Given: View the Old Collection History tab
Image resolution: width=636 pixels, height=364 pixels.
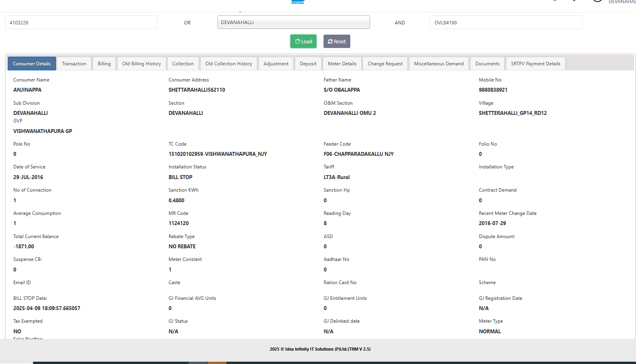Looking at the screenshot, I should tap(229, 64).
